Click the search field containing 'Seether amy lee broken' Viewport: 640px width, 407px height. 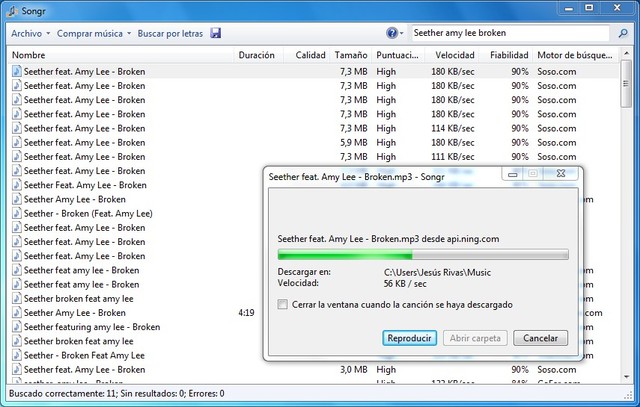pos(511,33)
